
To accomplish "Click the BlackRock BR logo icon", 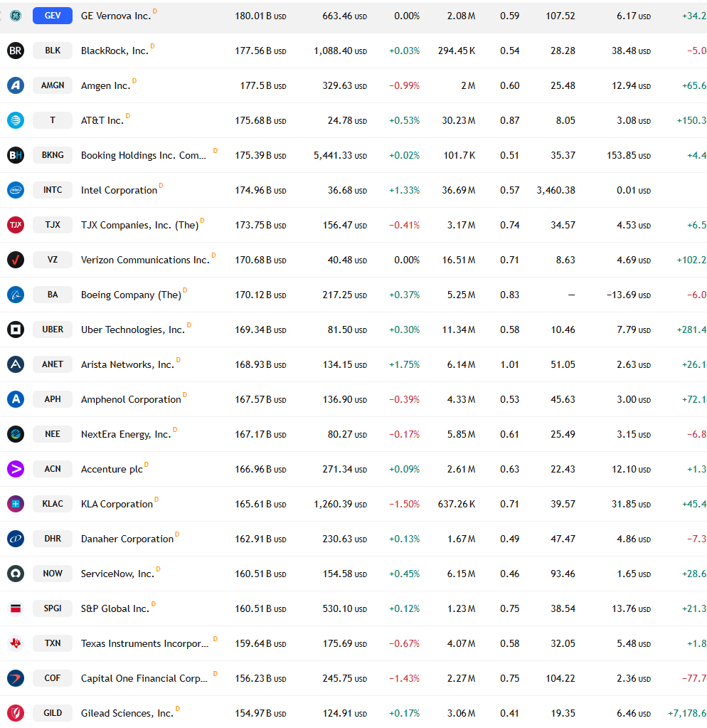I will tap(16, 51).
